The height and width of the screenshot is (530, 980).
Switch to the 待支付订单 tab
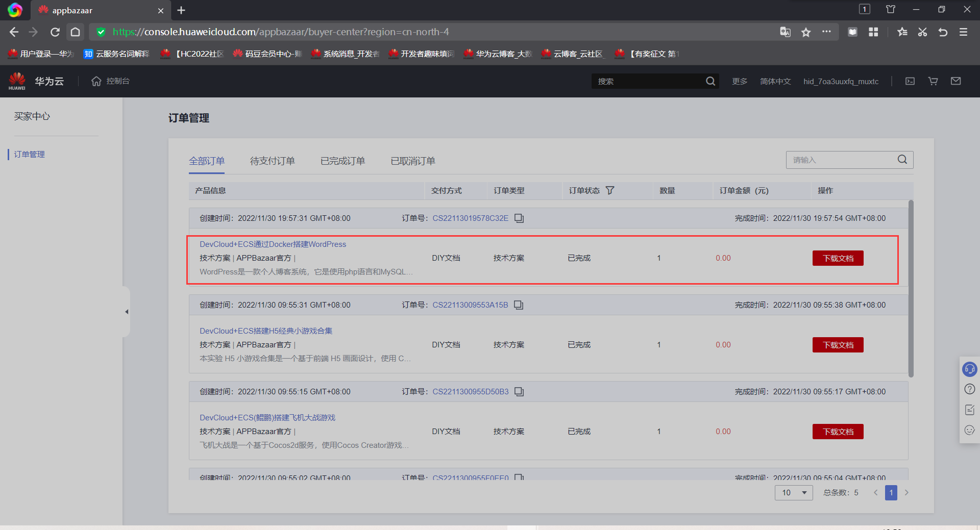(273, 161)
